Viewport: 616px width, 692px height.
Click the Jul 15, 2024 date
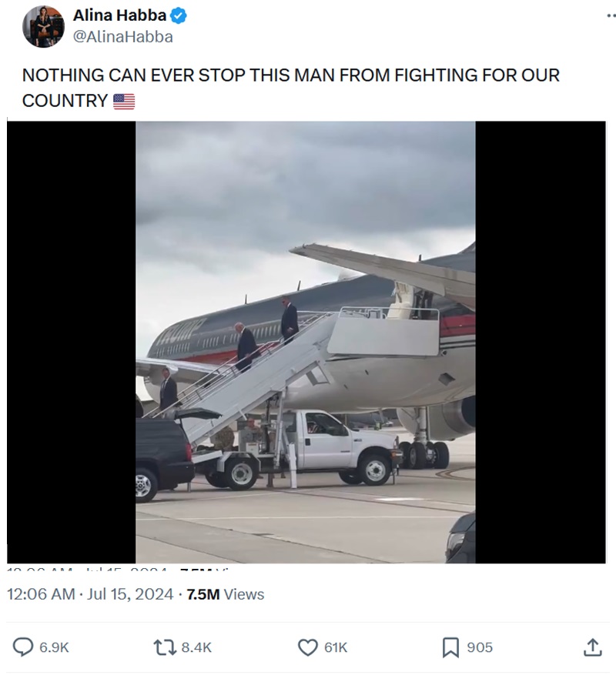[x=130, y=594]
